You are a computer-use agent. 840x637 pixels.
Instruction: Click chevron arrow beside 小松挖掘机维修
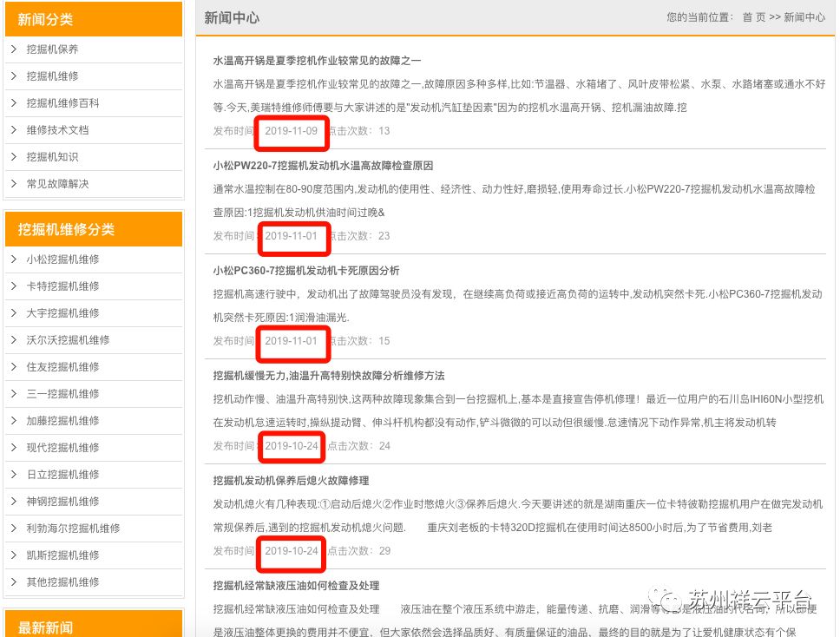pyautogui.click(x=14, y=259)
